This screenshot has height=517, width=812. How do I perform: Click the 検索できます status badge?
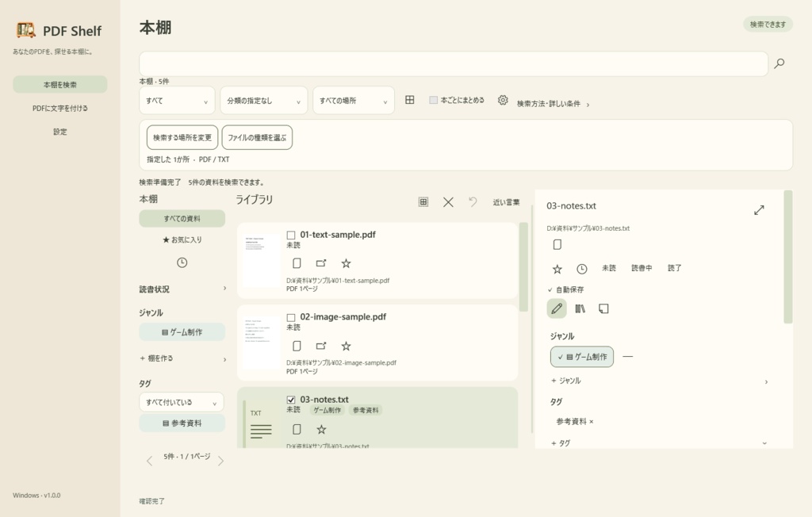click(x=768, y=25)
